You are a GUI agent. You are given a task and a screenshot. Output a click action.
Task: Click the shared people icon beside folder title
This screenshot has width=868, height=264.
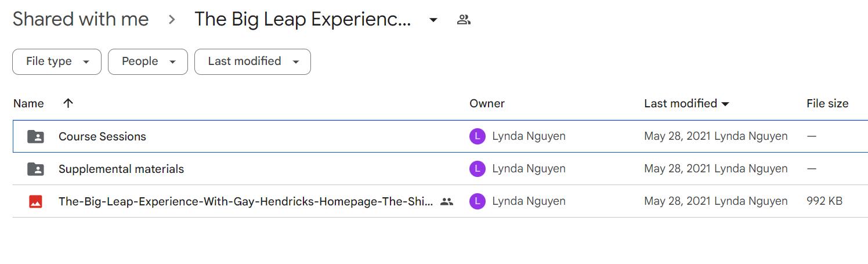464,20
